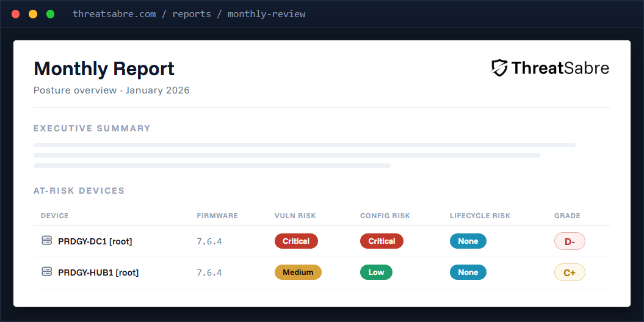Click the None lifecycle badge for PRDGY-DC1
The height and width of the screenshot is (322, 644).
tap(468, 241)
